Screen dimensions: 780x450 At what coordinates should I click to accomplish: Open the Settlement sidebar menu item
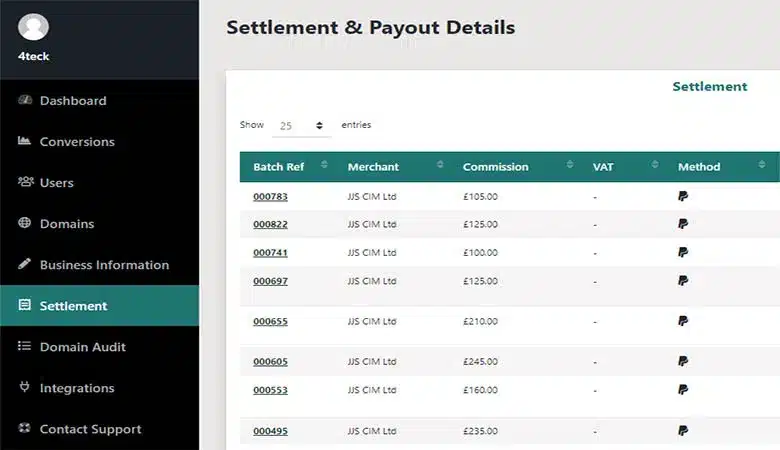coord(99,306)
